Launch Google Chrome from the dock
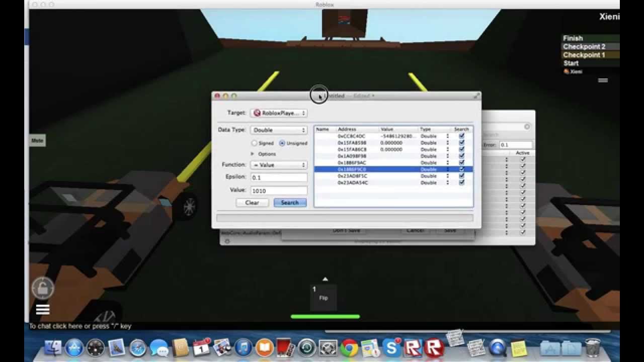 point(349,348)
